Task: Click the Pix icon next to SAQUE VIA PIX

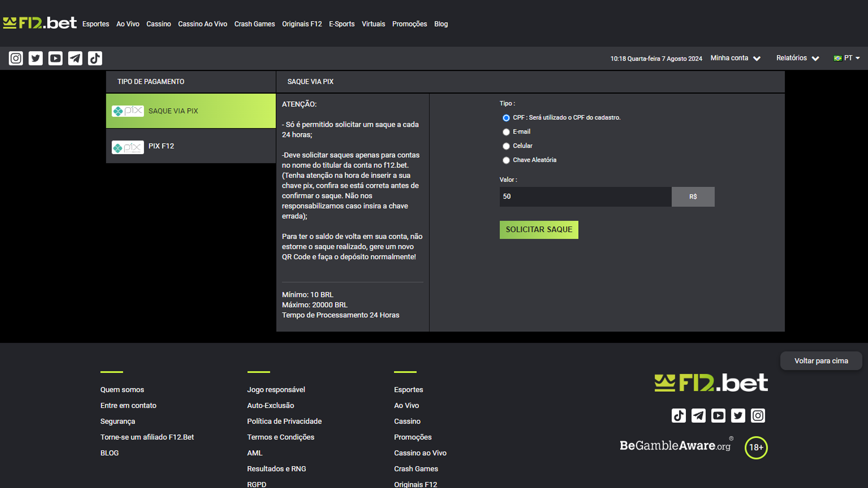Action: [x=128, y=111]
